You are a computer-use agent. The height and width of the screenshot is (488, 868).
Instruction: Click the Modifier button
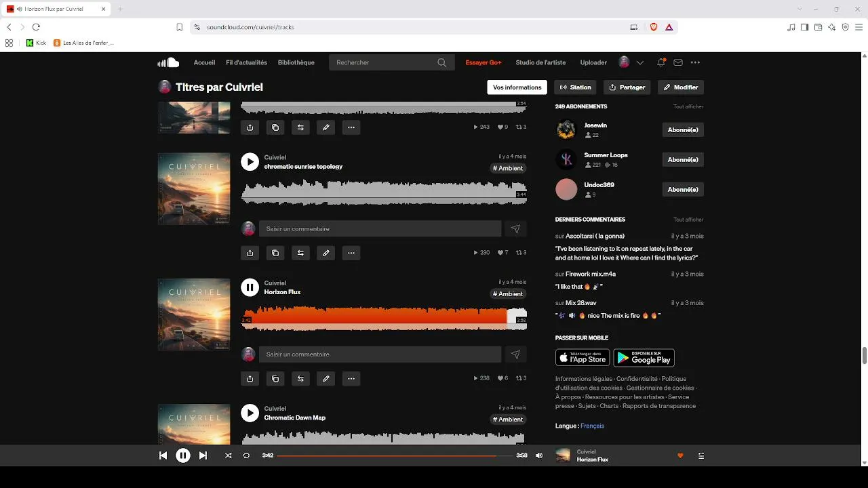pyautogui.click(x=681, y=87)
